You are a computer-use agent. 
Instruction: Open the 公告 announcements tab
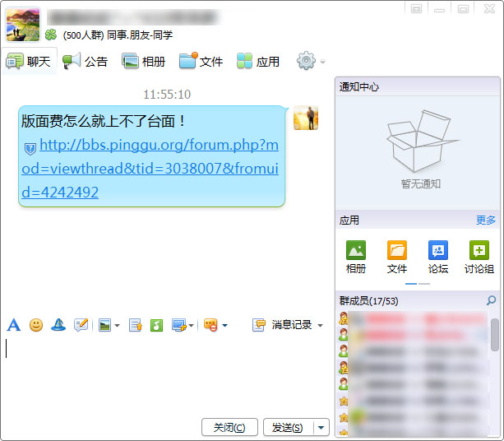tap(86, 61)
